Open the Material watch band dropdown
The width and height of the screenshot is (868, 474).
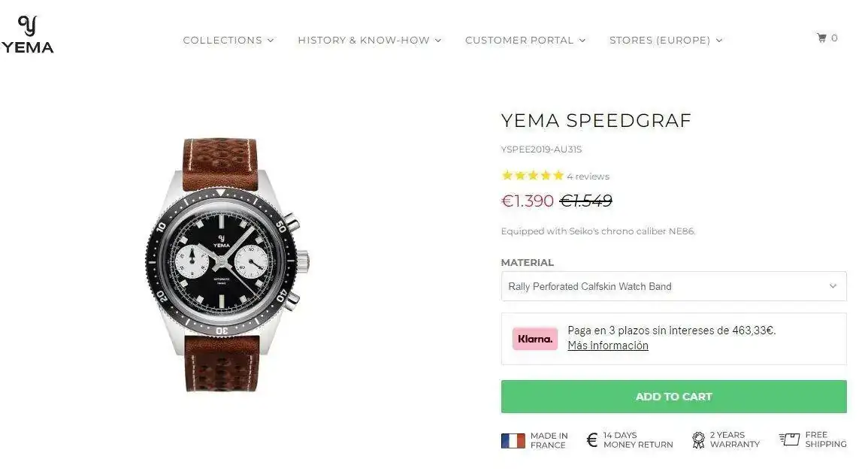click(x=673, y=286)
